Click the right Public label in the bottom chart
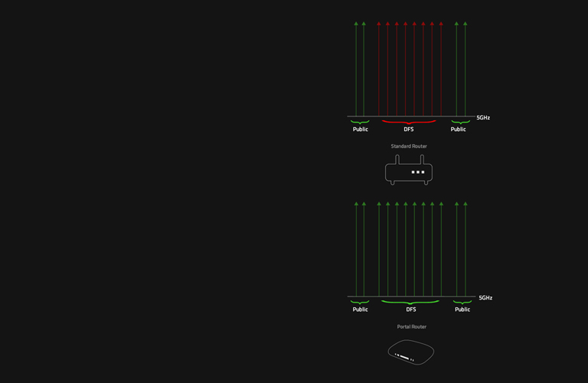Image resolution: width=588 pixels, height=383 pixels. coord(462,309)
